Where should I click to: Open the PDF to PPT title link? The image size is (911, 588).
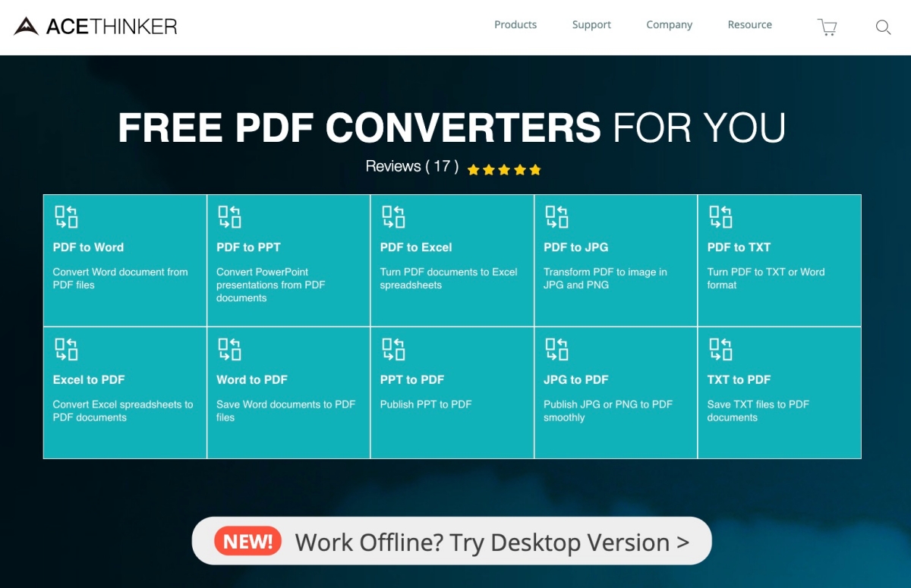(248, 247)
